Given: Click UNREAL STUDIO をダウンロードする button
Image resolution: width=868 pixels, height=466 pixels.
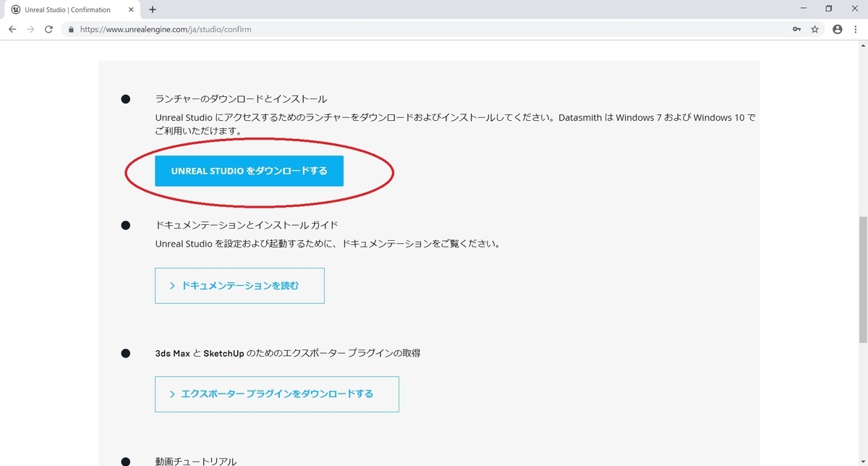Looking at the screenshot, I should pos(249,171).
